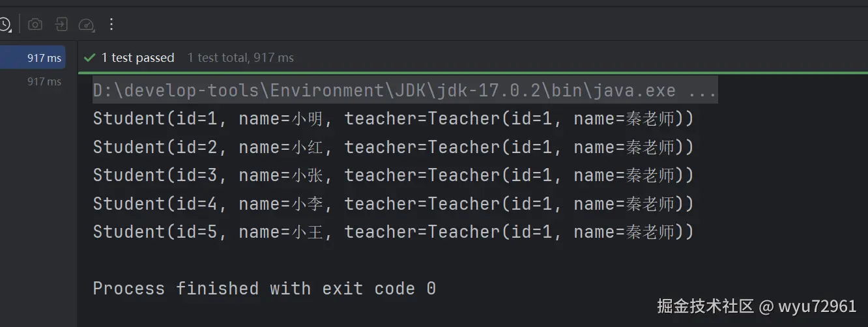This screenshot has width=868, height=327.
Task: Expand the trailing ellipsis of java.exe command
Action: click(x=702, y=91)
